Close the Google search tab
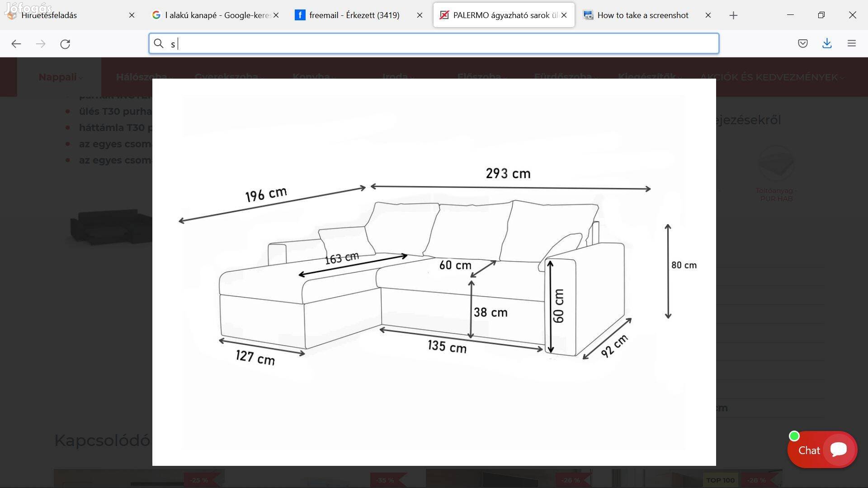 [x=276, y=15]
